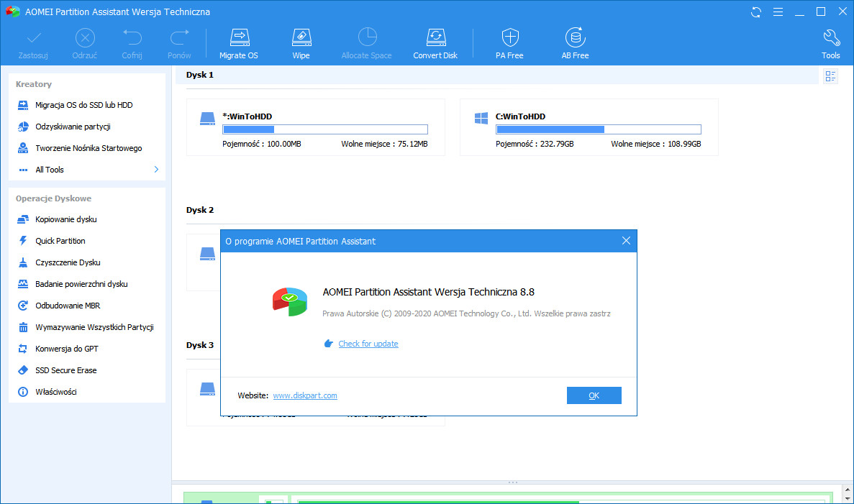Image resolution: width=854 pixels, height=504 pixels.
Task: Click the refresh icon in title bar
Action: [756, 12]
